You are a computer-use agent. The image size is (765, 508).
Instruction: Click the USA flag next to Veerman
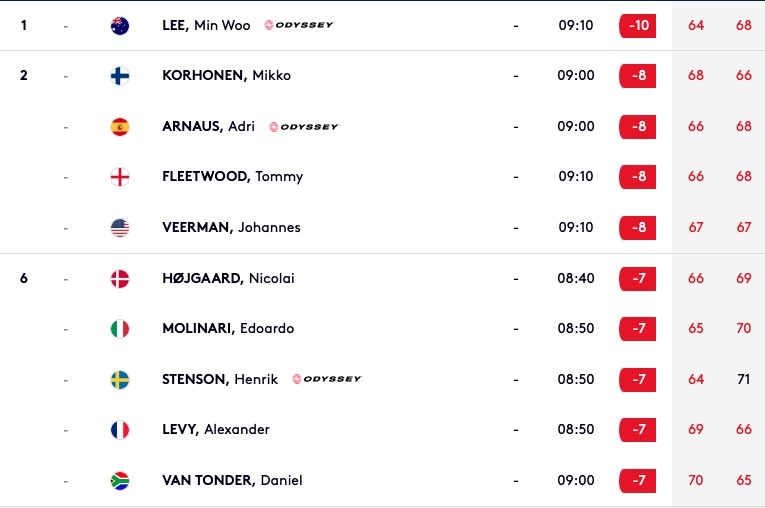(x=120, y=228)
